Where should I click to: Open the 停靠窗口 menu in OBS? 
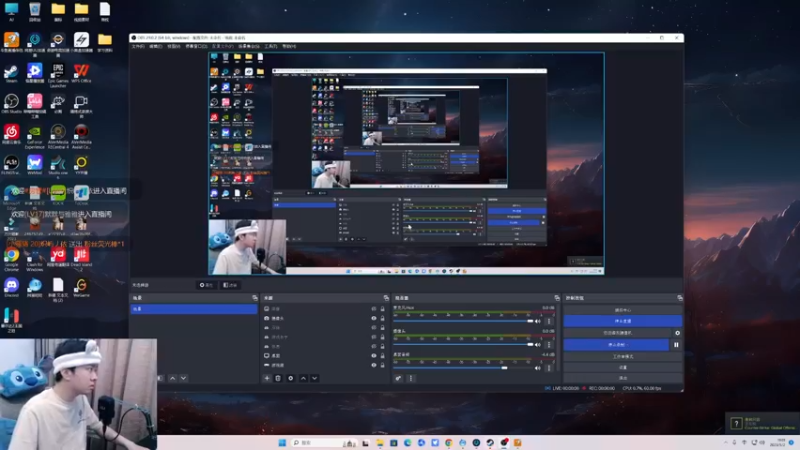pyautogui.click(x=196, y=46)
